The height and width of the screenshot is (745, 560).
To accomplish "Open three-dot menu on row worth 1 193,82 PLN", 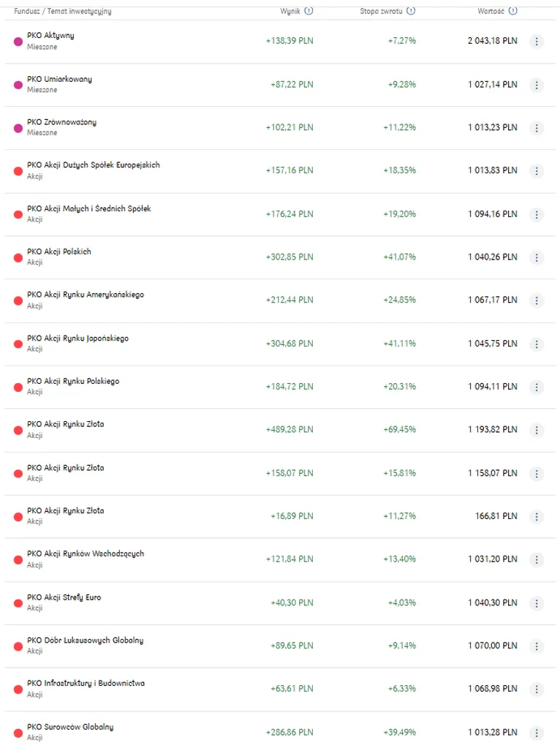I will point(537,430).
